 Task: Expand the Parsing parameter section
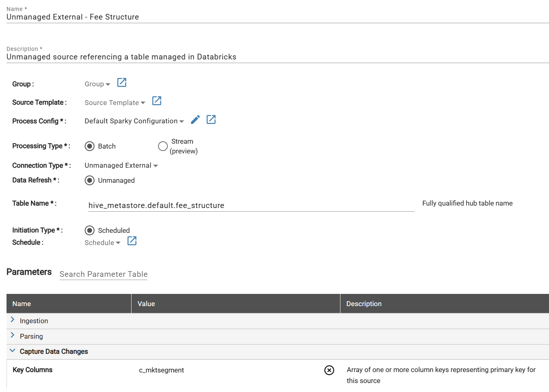(x=12, y=336)
